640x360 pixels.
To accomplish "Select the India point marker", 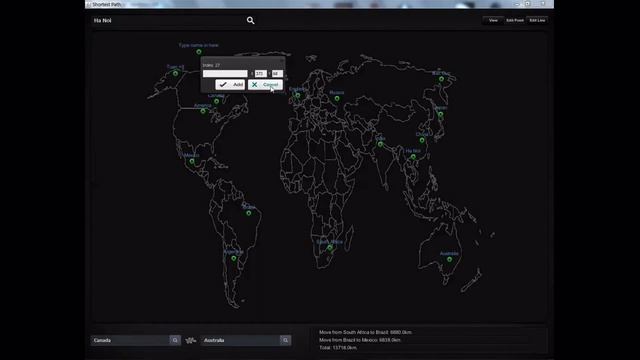I will click(380, 144).
